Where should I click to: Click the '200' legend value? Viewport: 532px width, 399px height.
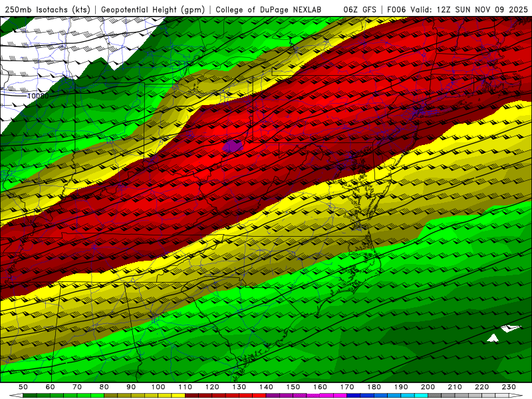click(428, 387)
